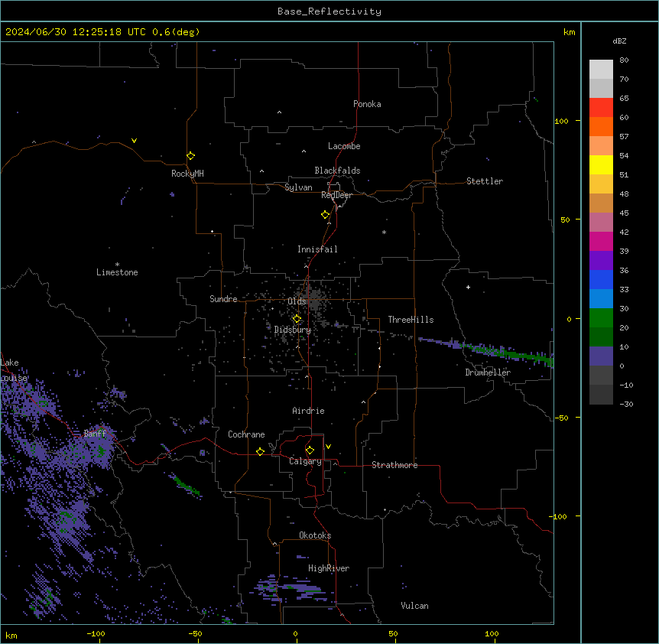The width and height of the screenshot is (659, 644).
Task: Select the bright green 20-30 dBZ swatch
Action: pos(601,318)
